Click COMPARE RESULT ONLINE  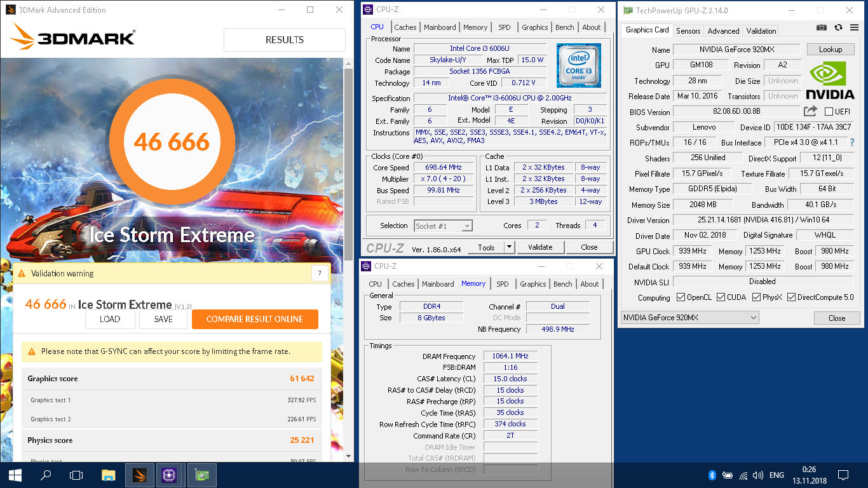pyautogui.click(x=255, y=319)
